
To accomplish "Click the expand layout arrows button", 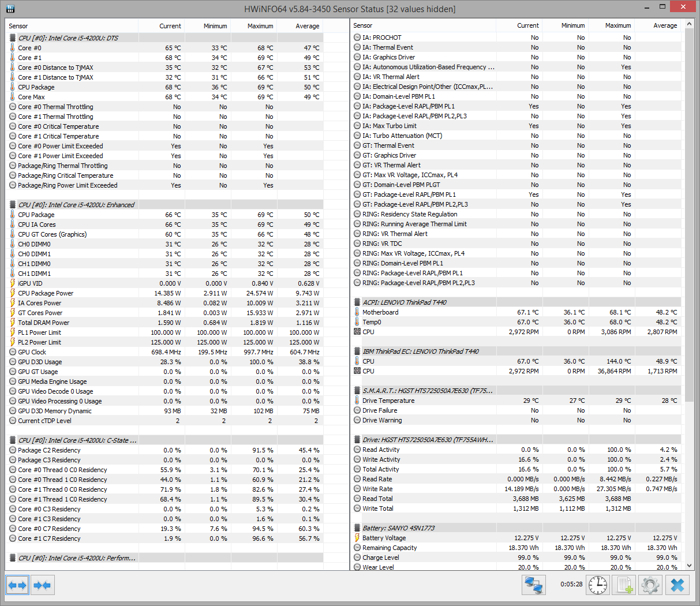I will pyautogui.click(x=17, y=585).
